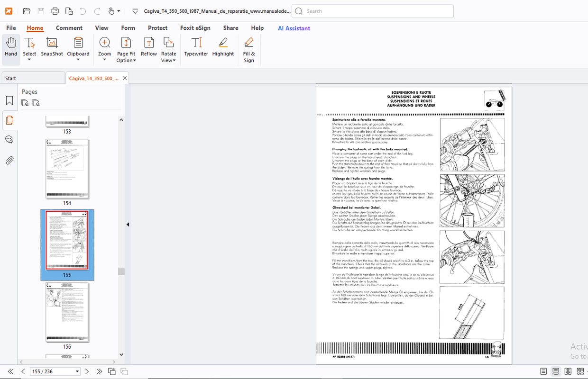The height and width of the screenshot is (379, 588).
Task: Select the Typewriter tool
Action: [x=196, y=47]
